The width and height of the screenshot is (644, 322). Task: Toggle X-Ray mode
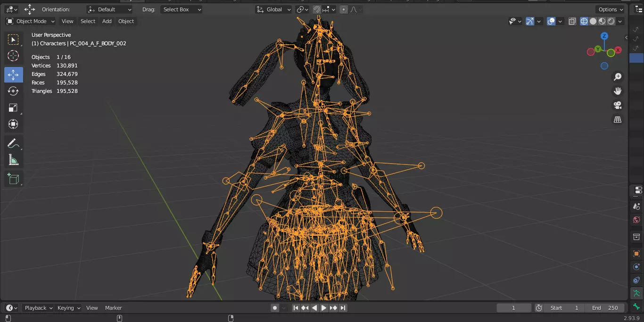(572, 21)
